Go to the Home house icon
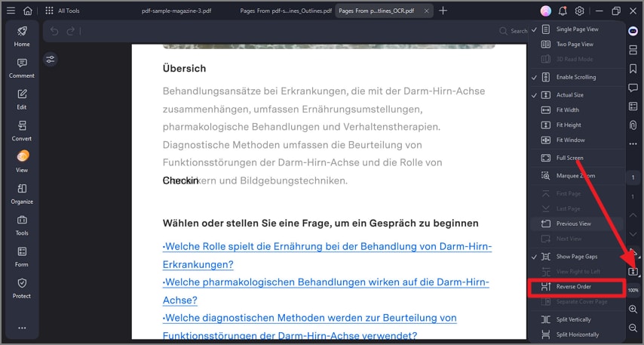This screenshot has height=345, width=644. pos(27,11)
